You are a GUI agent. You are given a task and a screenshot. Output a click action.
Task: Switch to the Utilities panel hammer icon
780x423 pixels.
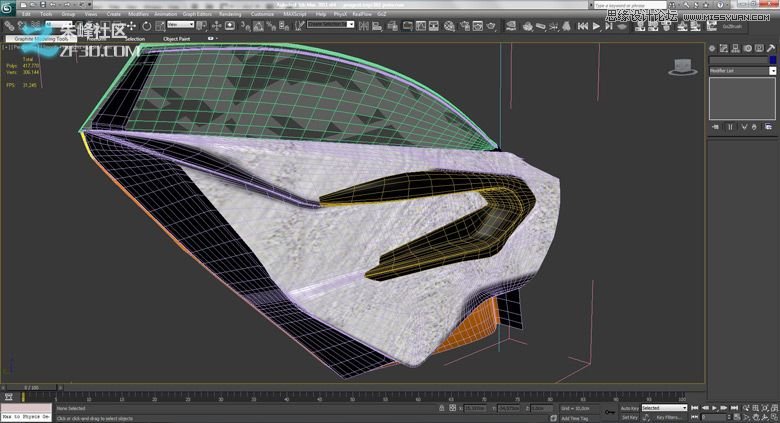point(769,47)
